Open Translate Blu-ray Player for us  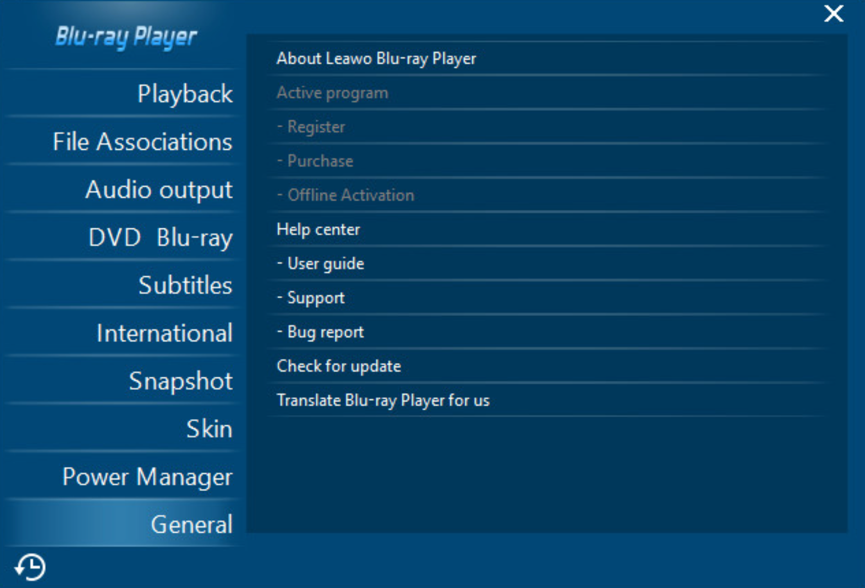click(547, 400)
